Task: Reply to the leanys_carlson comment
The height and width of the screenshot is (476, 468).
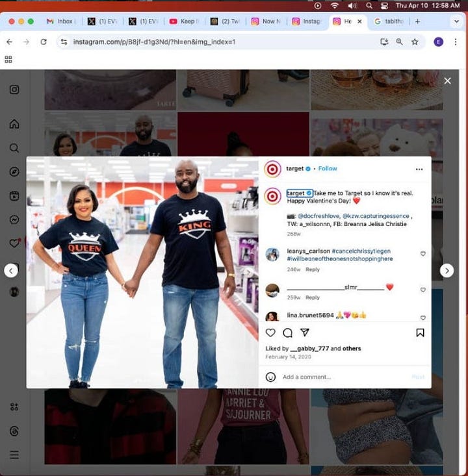Action: click(x=313, y=269)
